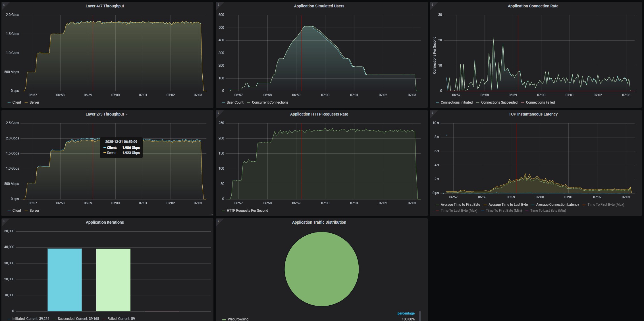This screenshot has width=644, height=321.
Task: Click info icon on Layer 4/7 Throughput panel
Action: click(4, 5)
